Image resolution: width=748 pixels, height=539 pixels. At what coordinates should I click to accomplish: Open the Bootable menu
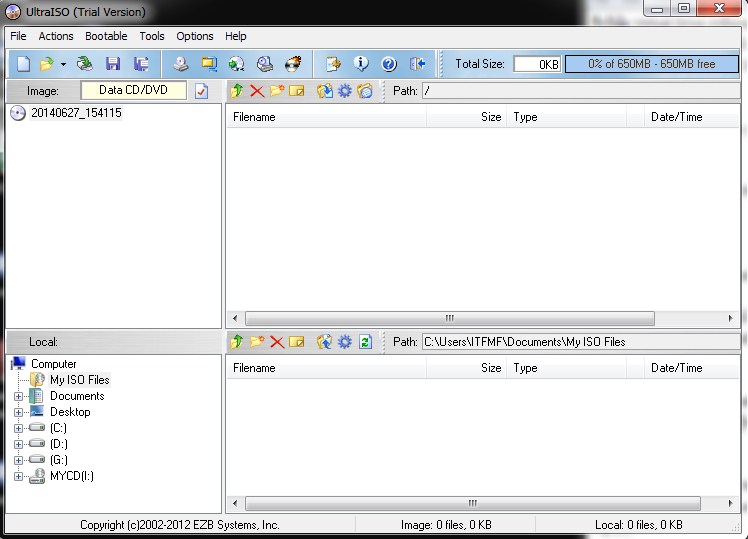coord(106,36)
